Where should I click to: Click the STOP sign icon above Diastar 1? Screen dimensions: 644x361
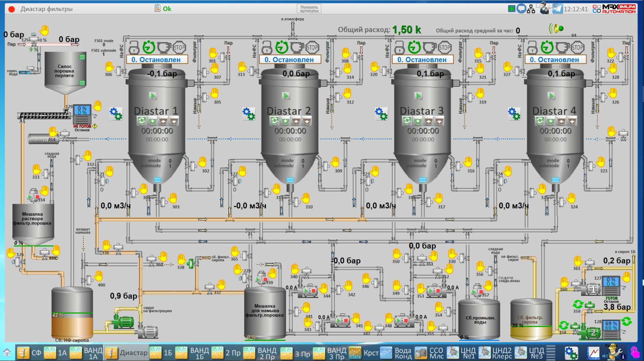click(179, 47)
